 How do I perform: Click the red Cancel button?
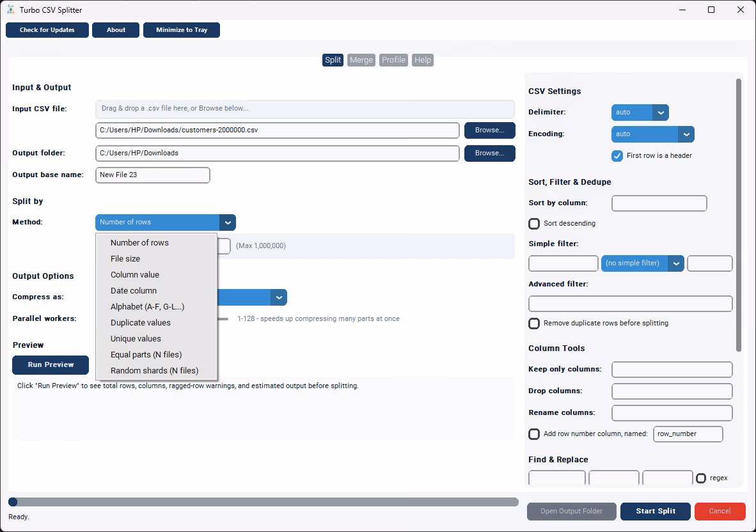point(720,512)
